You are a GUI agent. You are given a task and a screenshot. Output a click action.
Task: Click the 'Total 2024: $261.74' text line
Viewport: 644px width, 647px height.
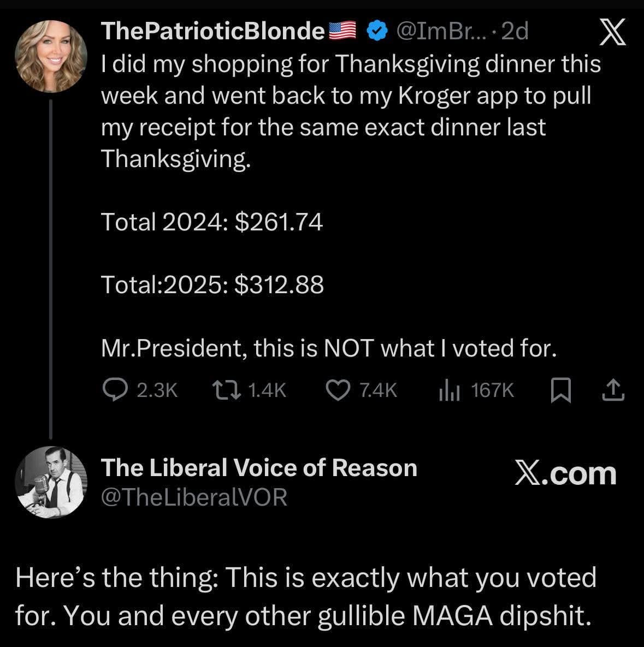click(x=212, y=222)
